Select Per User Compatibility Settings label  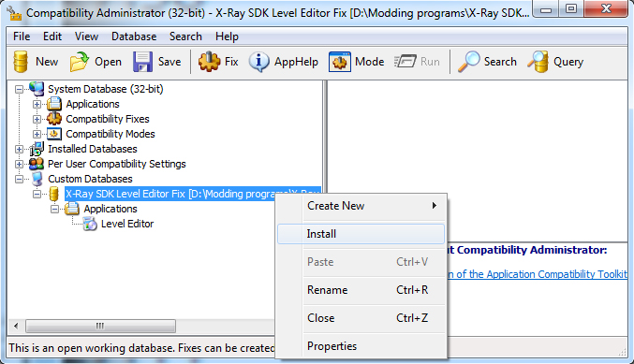coord(117,164)
